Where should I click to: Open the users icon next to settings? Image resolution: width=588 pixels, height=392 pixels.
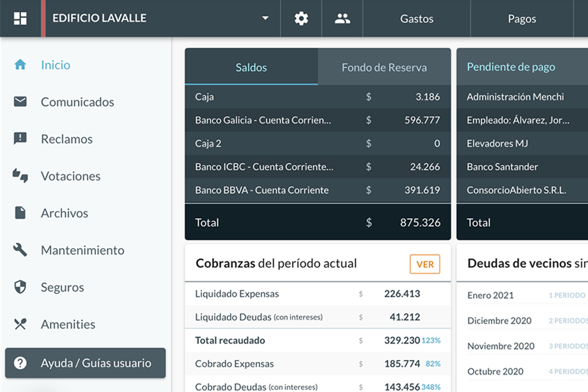[342, 19]
